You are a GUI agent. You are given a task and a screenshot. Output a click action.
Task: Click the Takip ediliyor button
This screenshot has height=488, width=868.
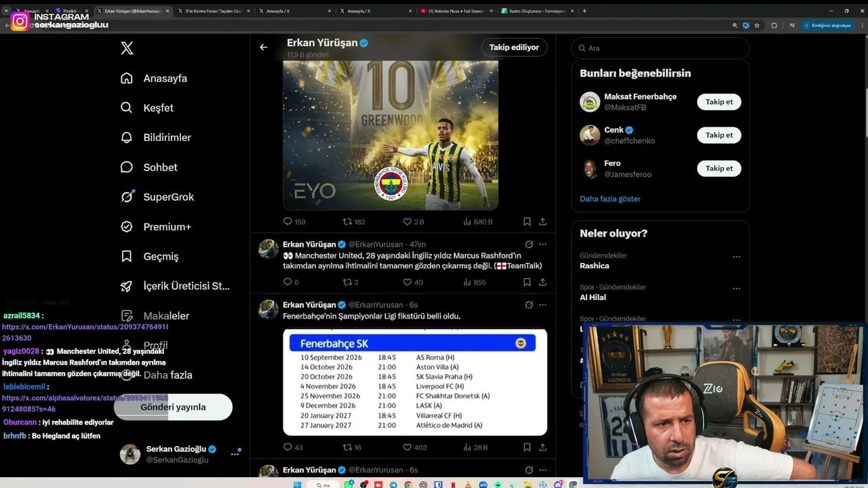point(514,47)
